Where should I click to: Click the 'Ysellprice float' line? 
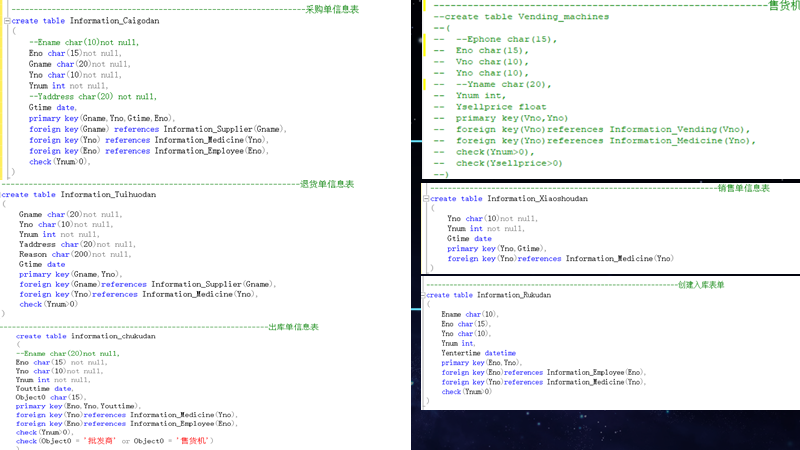pos(501,107)
